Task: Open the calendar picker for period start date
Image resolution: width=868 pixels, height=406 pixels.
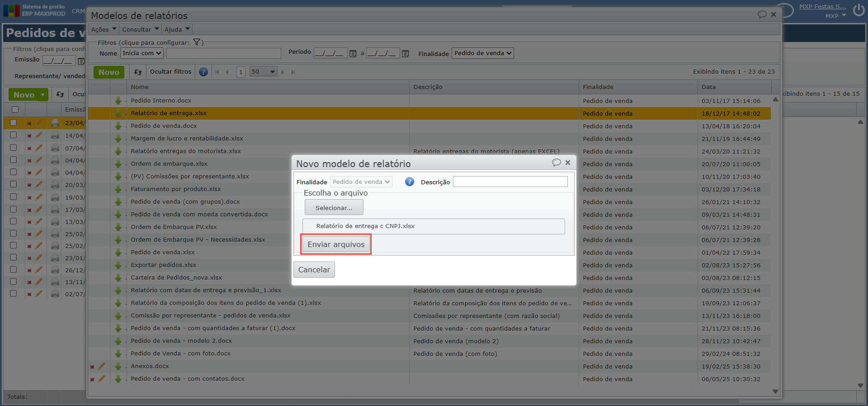Action: [x=353, y=54]
